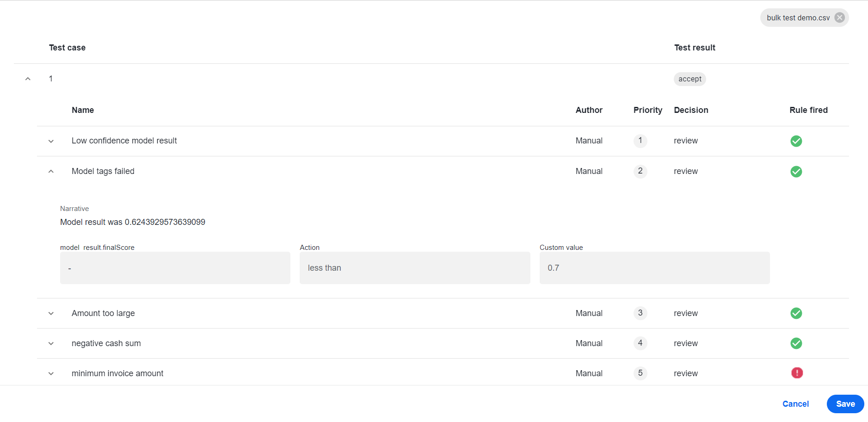Screen dimensions: 868x422
Task: Remove the bulk test demo.csv file chip
Action: pos(839,18)
